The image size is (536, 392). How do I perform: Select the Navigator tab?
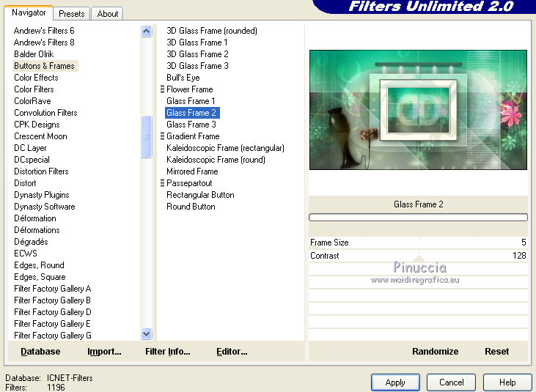[x=29, y=12]
